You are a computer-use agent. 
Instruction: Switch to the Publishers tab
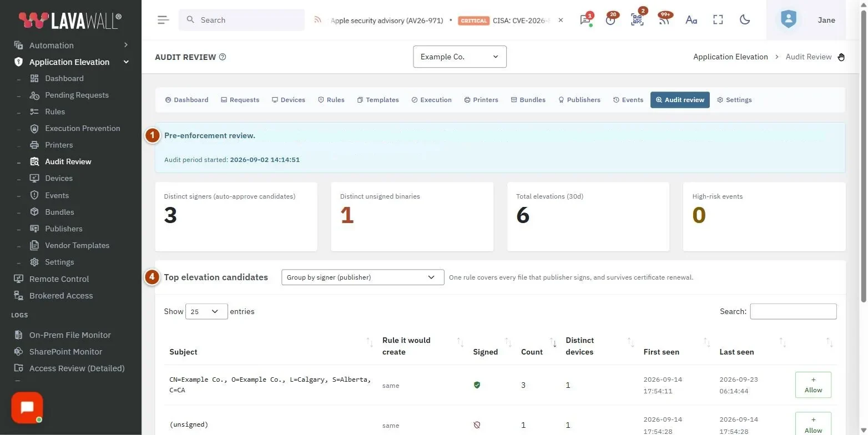point(579,100)
